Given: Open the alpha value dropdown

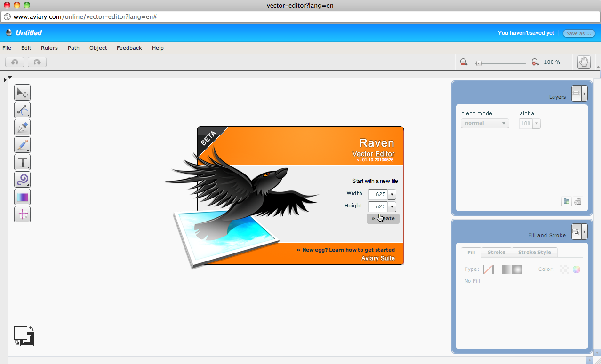Looking at the screenshot, I should pyautogui.click(x=536, y=123).
